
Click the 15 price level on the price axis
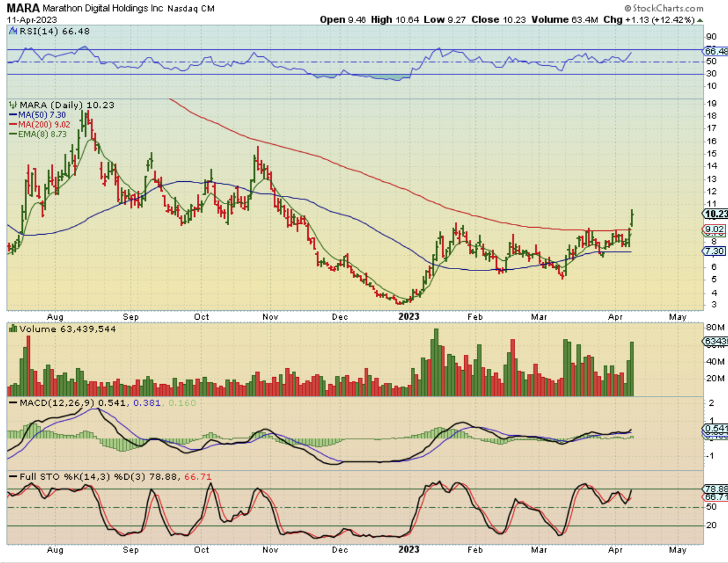712,154
